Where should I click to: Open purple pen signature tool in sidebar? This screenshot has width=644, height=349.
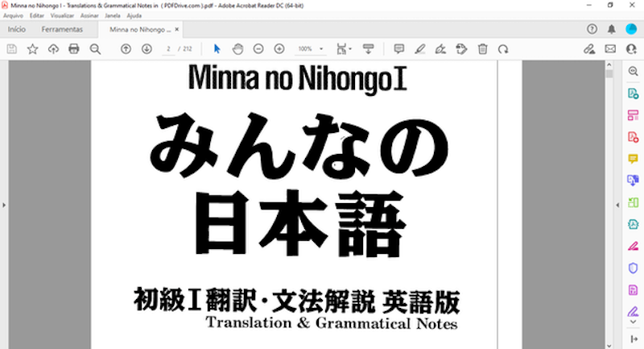[633, 311]
